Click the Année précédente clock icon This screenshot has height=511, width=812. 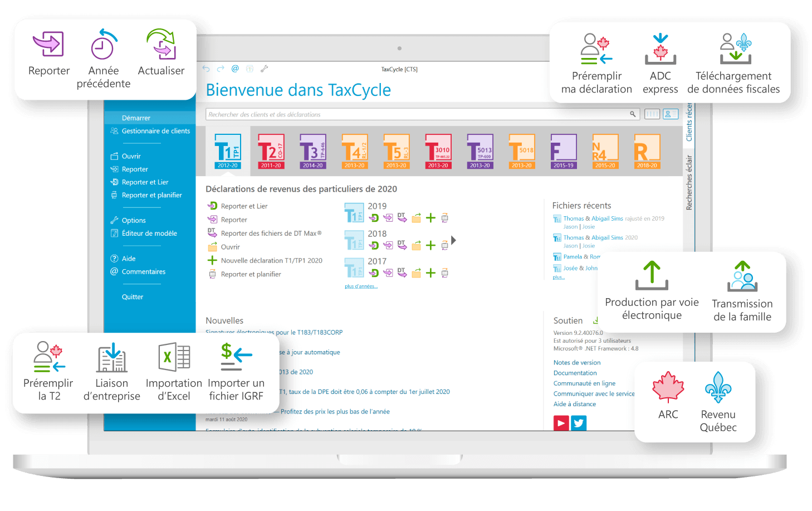click(104, 45)
